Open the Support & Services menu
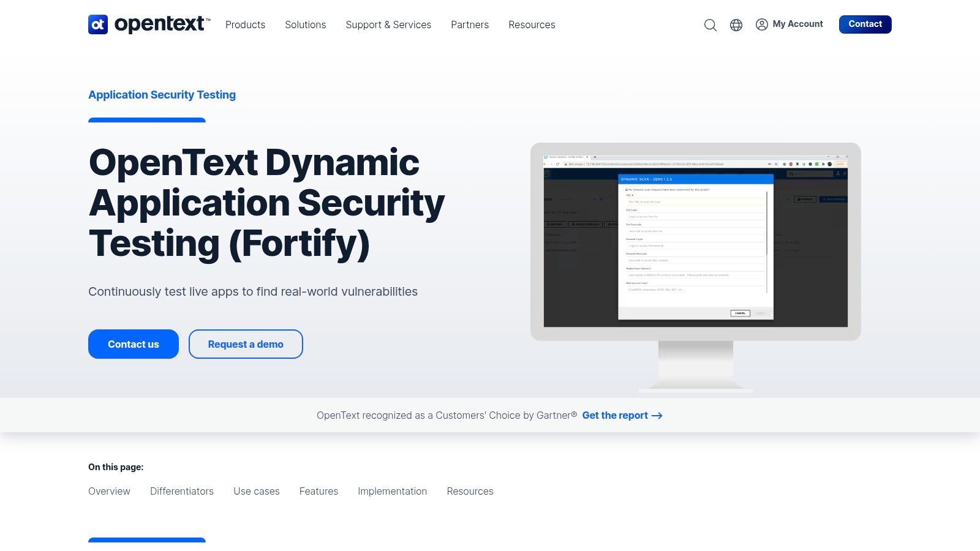Viewport: 980px width, 551px height. tap(388, 24)
